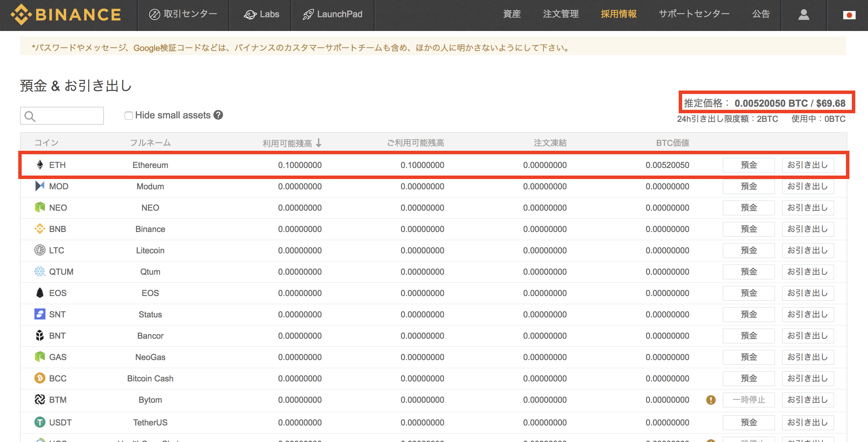Screen dimensions: 868x442
Task: Click お引き出し button for USDT row
Action: pyautogui.click(x=807, y=422)
